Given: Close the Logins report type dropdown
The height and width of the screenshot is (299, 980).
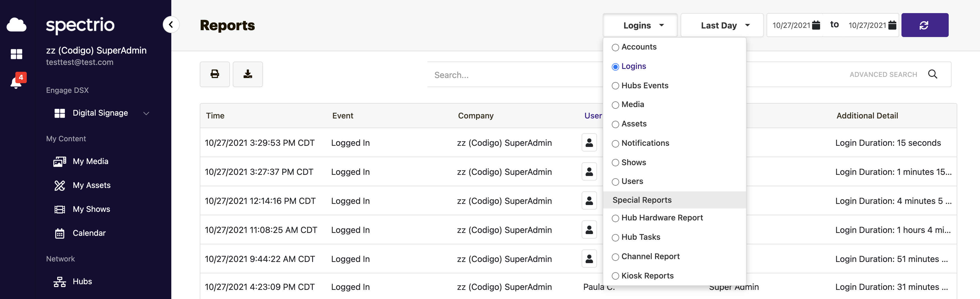Looking at the screenshot, I should [x=640, y=25].
